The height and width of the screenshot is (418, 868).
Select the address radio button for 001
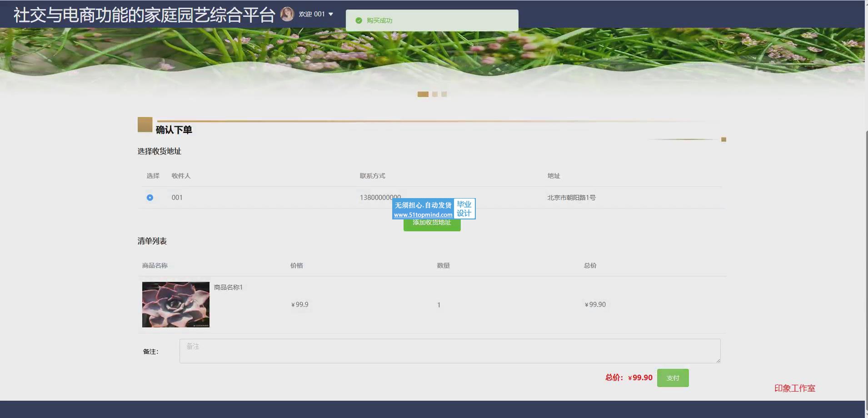click(150, 198)
